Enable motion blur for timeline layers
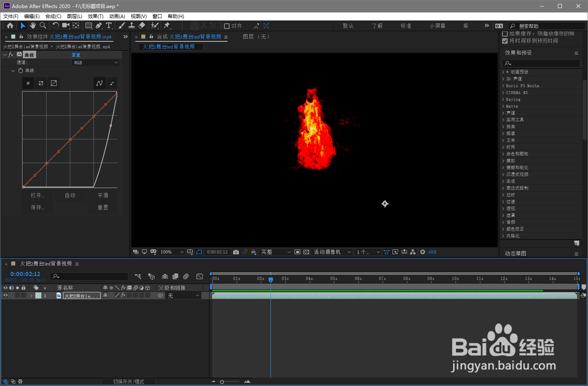 pos(186,276)
